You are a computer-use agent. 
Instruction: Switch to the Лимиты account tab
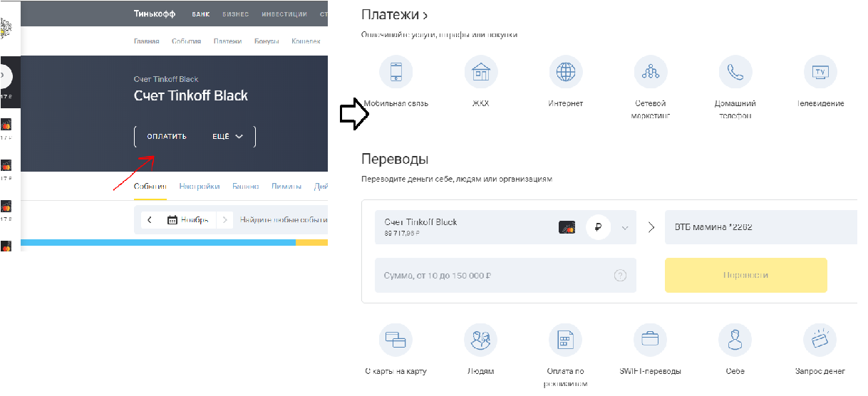[286, 187]
